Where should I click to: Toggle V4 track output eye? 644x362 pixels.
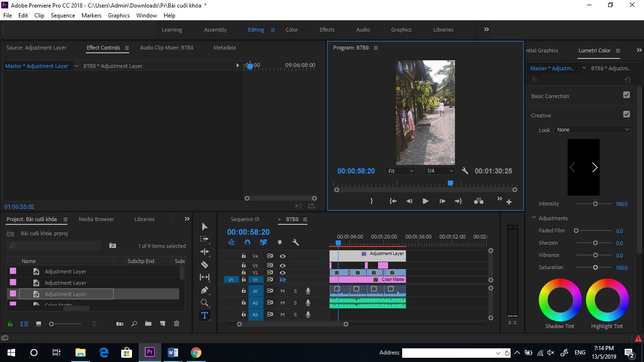coord(282,256)
